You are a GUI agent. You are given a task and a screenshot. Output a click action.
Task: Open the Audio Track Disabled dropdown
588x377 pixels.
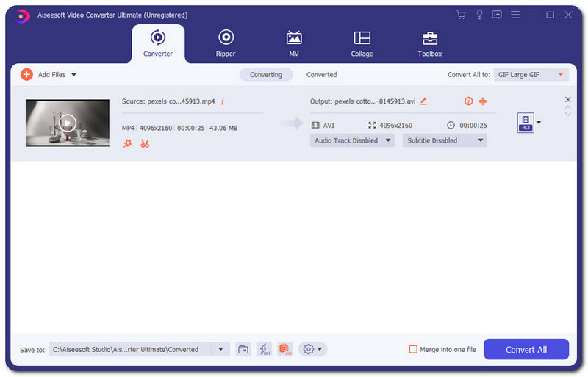[352, 140]
